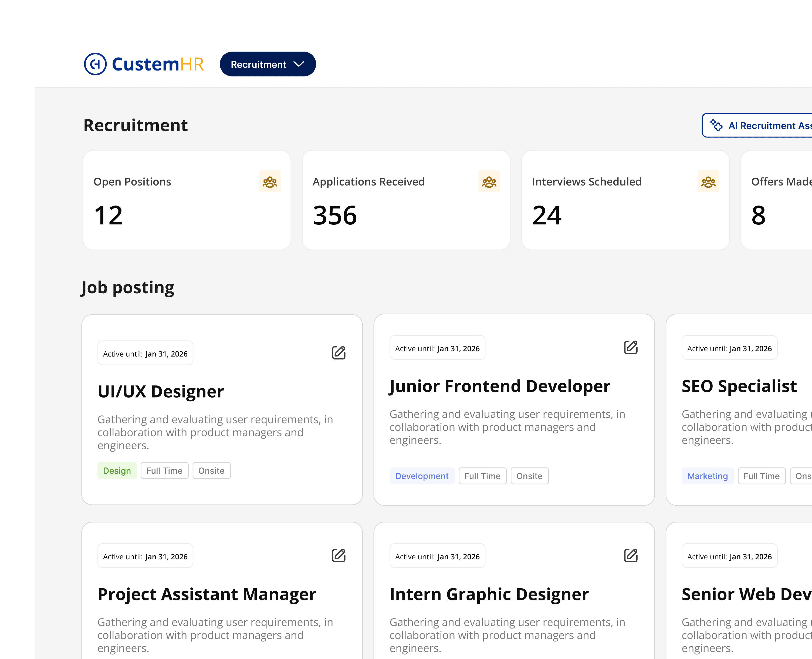Open the Intern Graphic Designer job title
Image resolution: width=812 pixels, height=659 pixels.
(489, 594)
